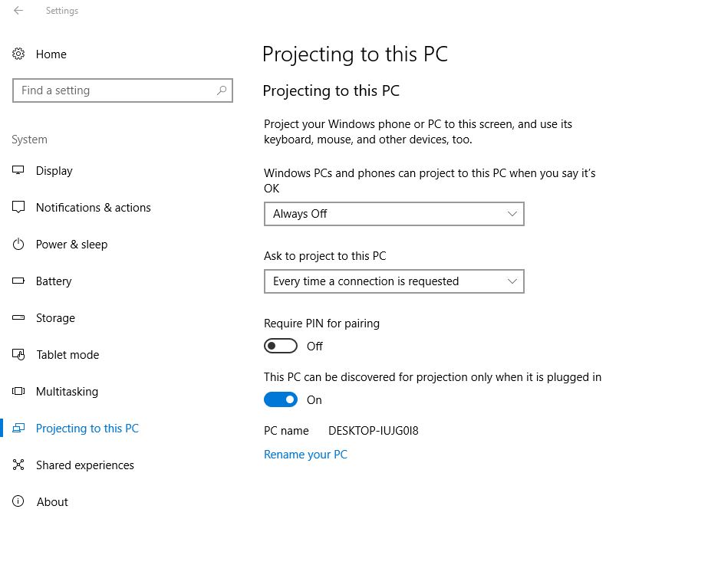Click the Tablet mode icon

18,355
